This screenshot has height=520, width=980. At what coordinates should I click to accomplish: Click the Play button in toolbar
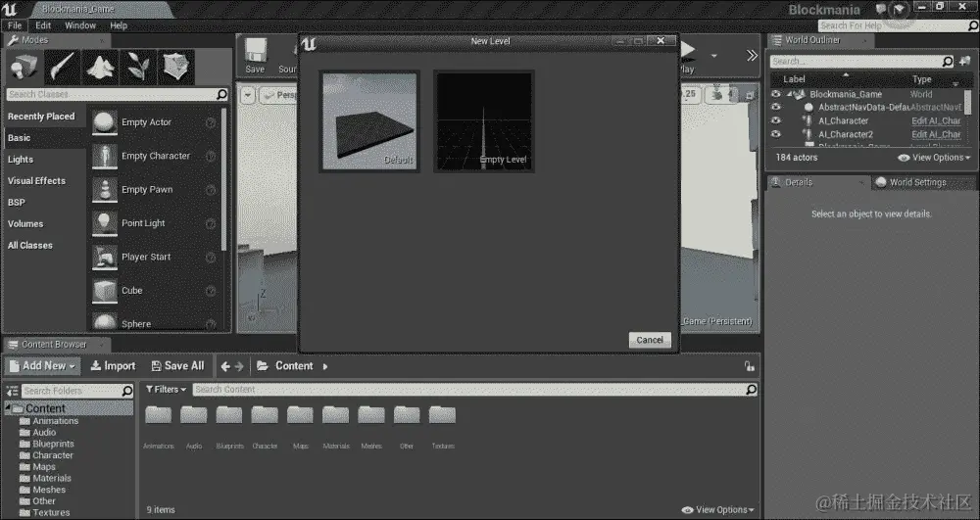(x=688, y=56)
